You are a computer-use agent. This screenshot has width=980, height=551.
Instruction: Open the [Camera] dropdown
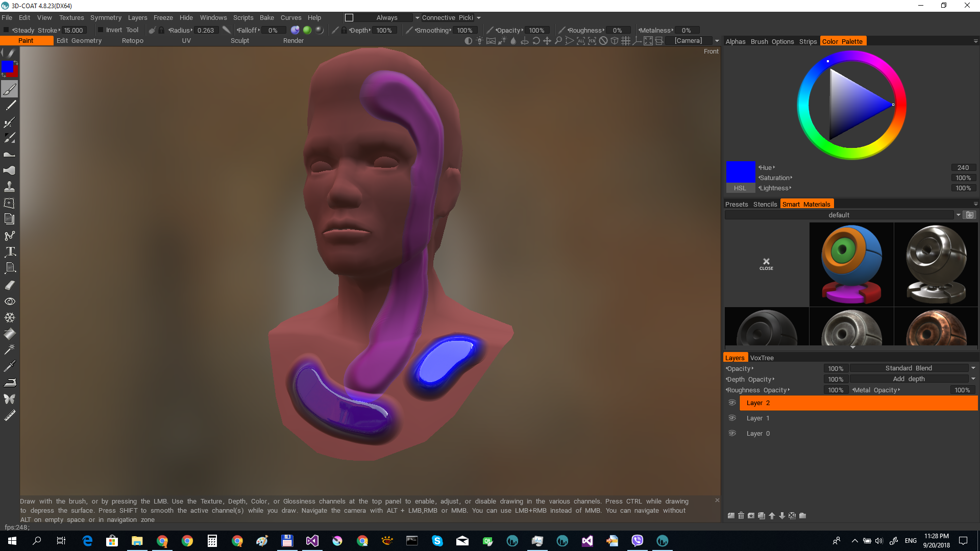[x=693, y=41]
